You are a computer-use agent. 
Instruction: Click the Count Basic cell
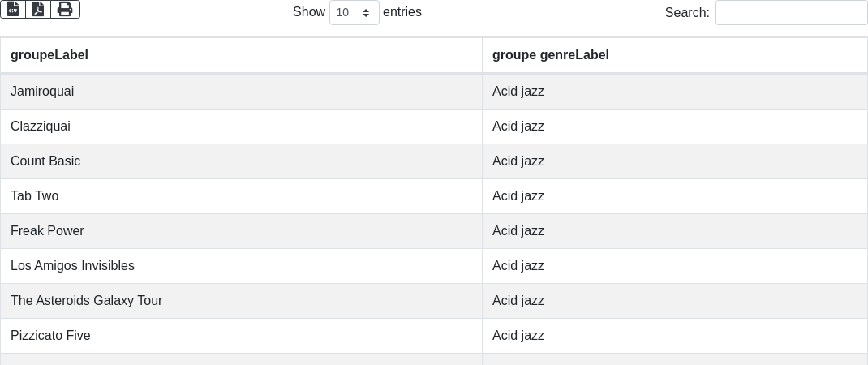coord(45,161)
